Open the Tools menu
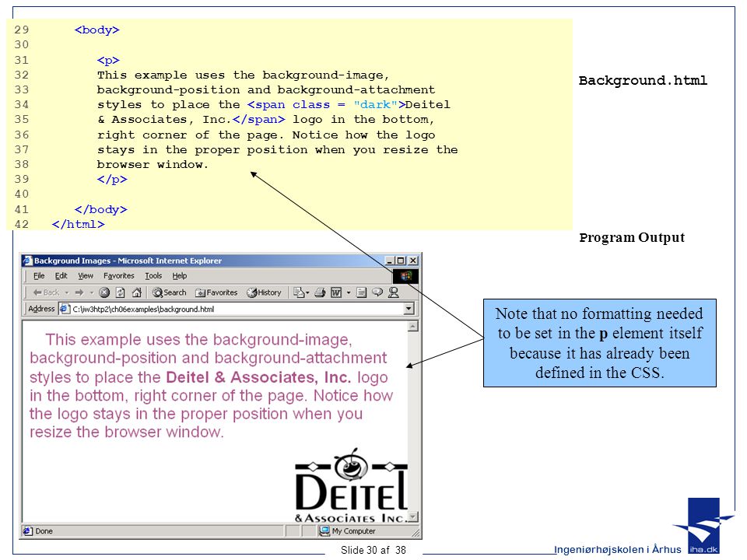747x560 pixels. pos(153,275)
